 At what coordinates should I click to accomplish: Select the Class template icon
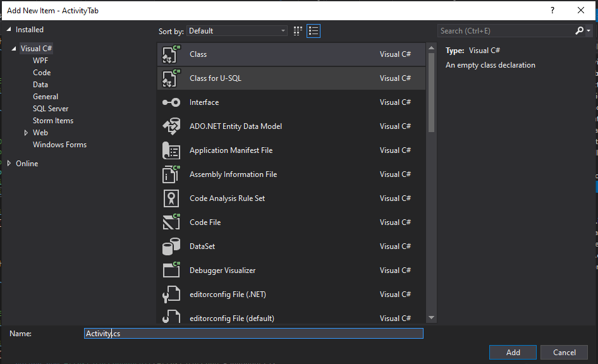171,54
